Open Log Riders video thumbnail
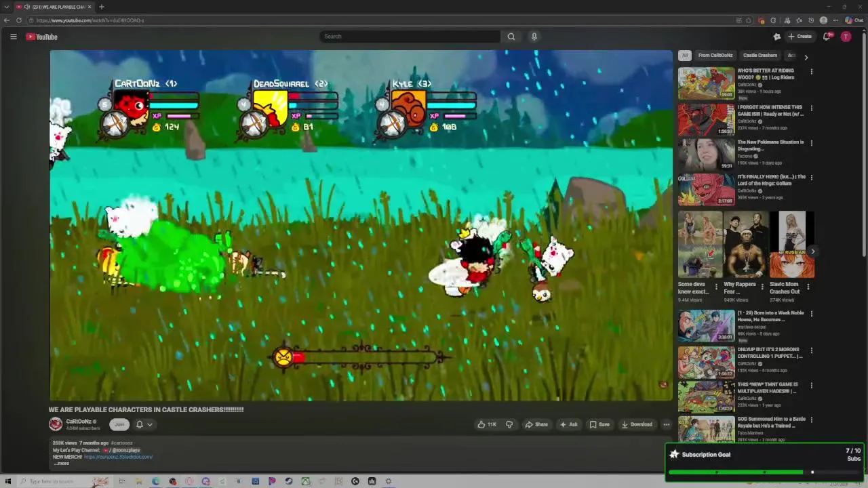 pos(706,83)
